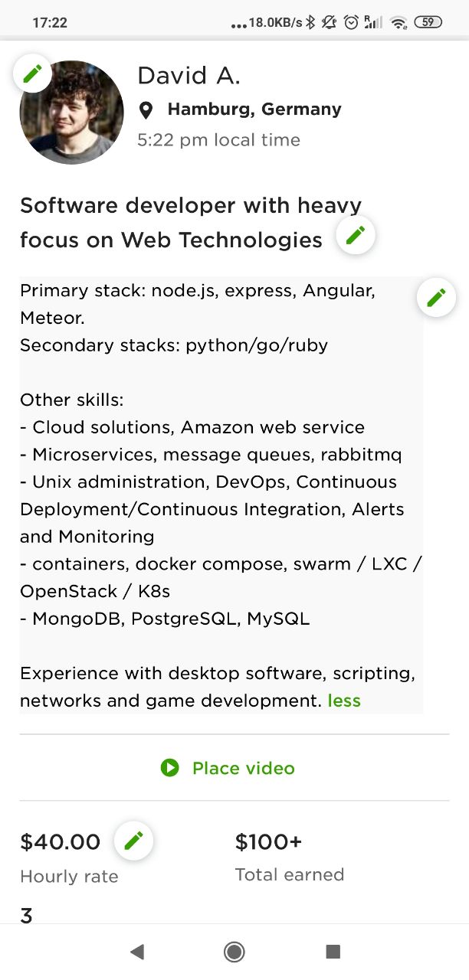The width and height of the screenshot is (469, 980).
Task: Tap the name David A.
Action: (189, 76)
